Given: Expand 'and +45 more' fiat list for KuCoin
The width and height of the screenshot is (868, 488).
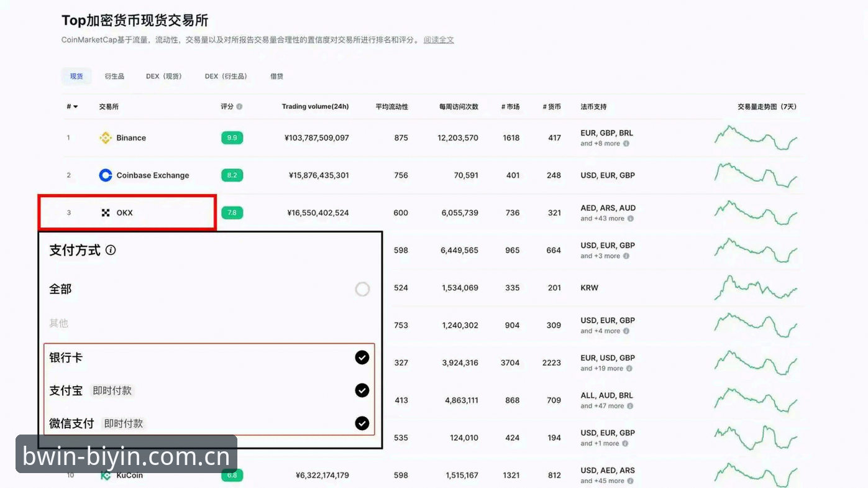Looking at the screenshot, I should click(603, 481).
